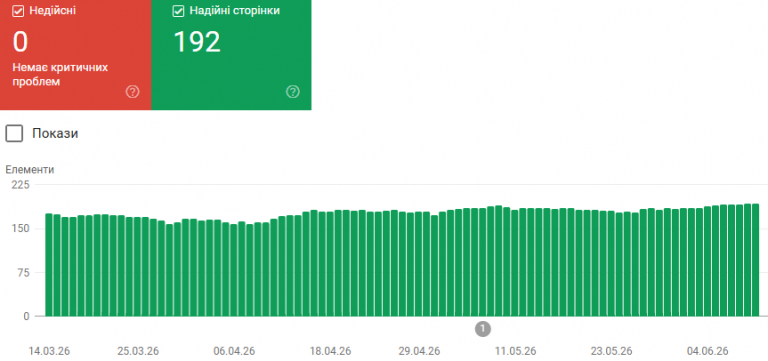This screenshot has width=768, height=361.
Task: Click date label 14.03.26
Action: (x=49, y=351)
